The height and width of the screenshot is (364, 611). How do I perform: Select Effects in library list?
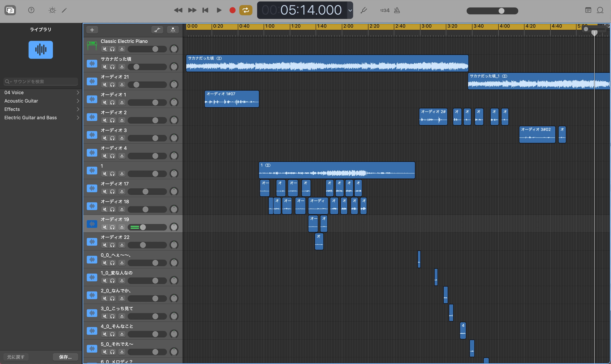point(12,109)
